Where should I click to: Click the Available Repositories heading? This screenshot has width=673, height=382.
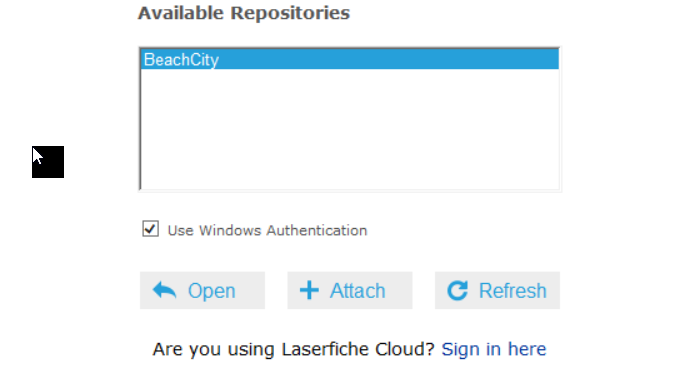coord(244,13)
